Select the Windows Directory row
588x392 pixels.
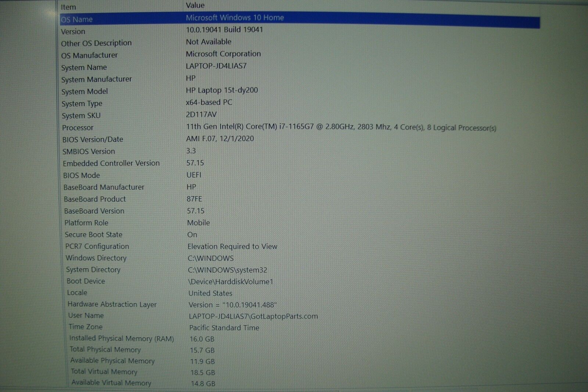(x=96, y=258)
